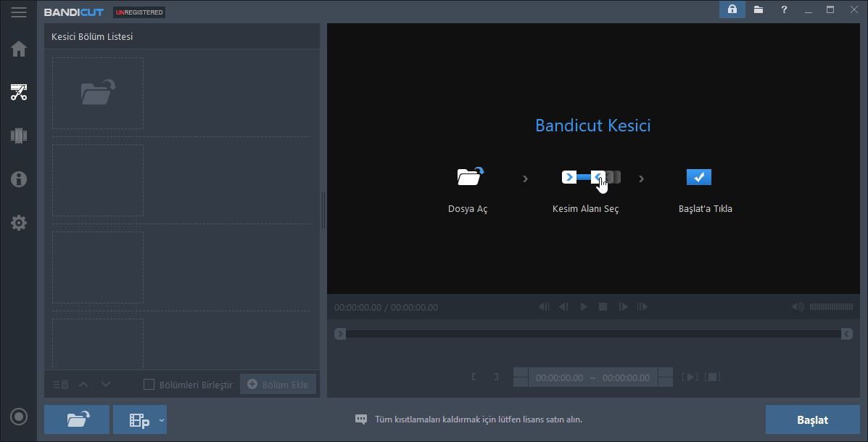This screenshot has width=868, height=442.
Task: Decrease the end time stepper
Action: click(666, 382)
